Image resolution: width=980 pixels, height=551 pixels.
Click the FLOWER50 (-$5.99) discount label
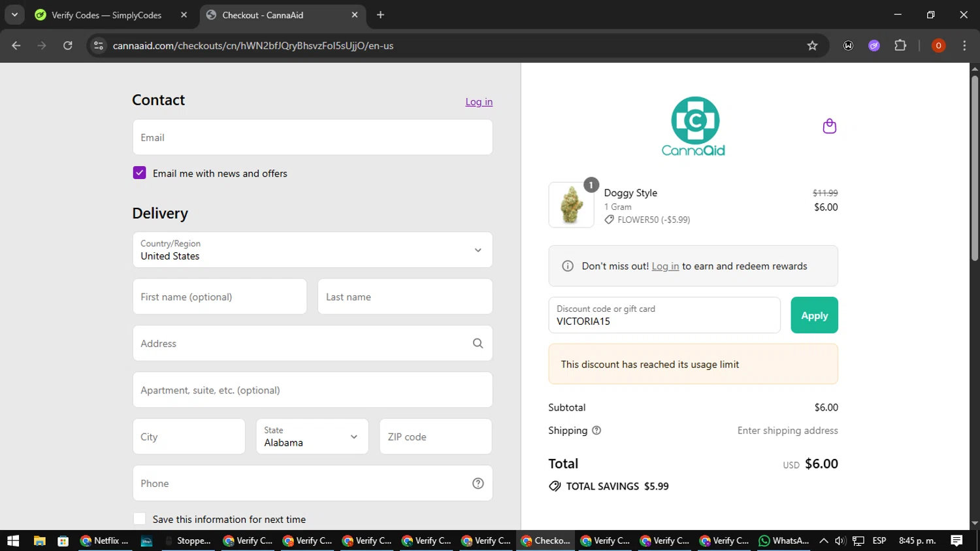click(x=653, y=220)
